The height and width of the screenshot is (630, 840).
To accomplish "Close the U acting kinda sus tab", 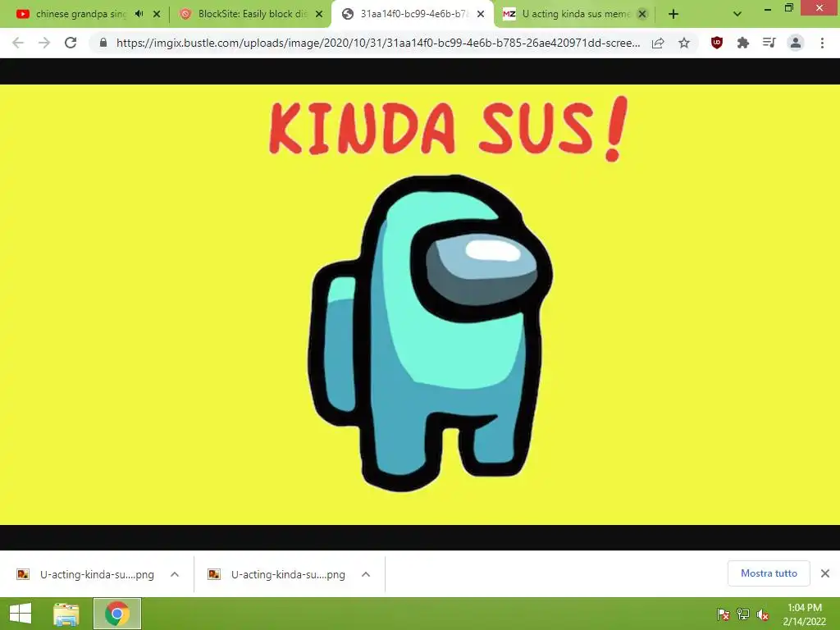I will [x=642, y=14].
